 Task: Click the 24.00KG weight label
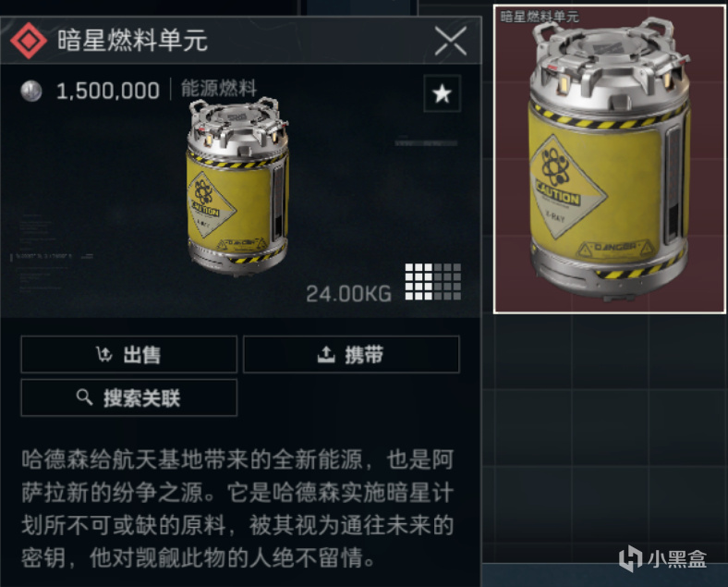point(348,294)
